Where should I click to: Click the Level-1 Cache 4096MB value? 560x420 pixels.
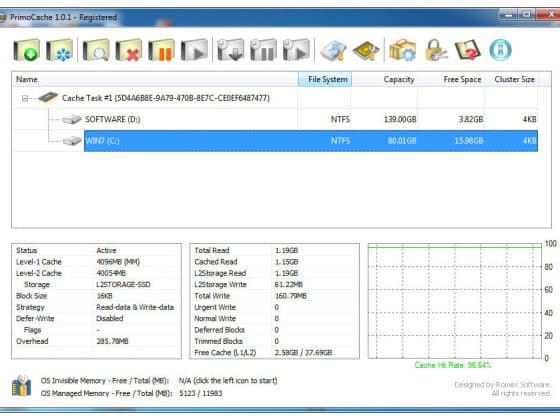click(118, 262)
